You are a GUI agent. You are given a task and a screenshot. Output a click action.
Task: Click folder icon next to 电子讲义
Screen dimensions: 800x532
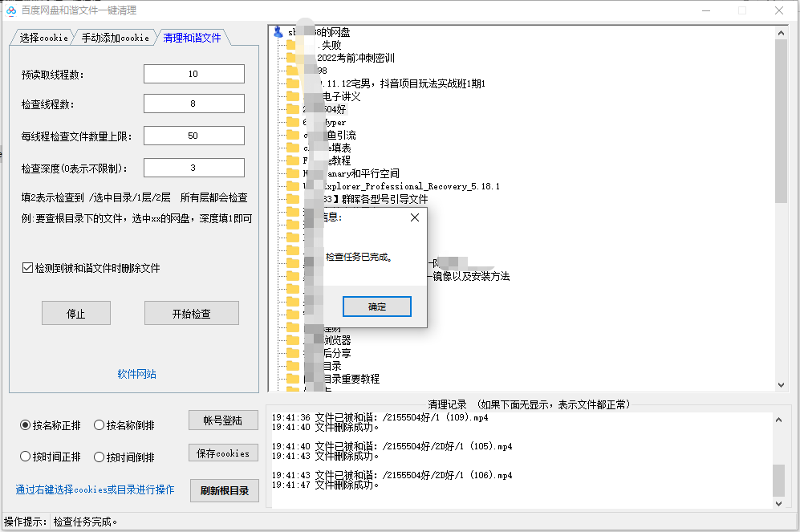292,96
